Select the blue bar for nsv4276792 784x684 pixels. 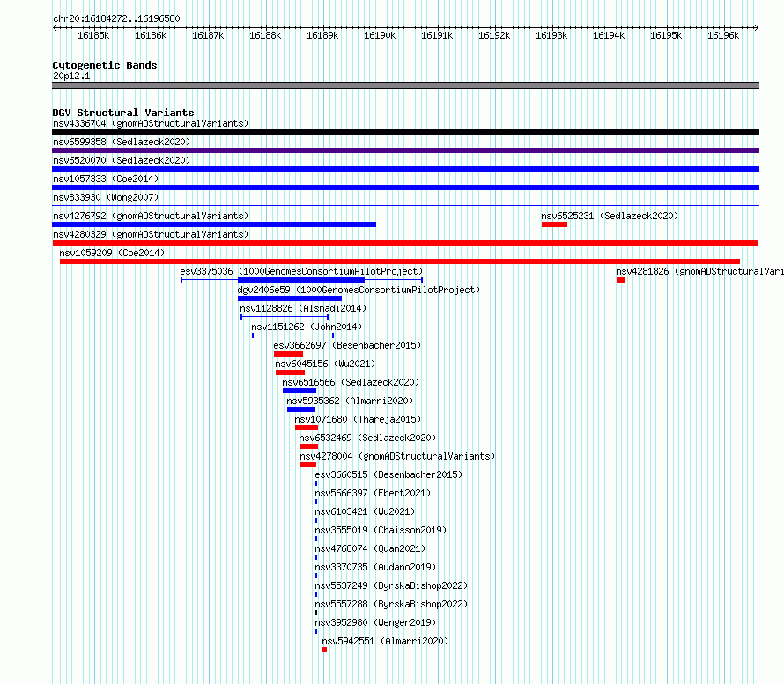point(214,224)
